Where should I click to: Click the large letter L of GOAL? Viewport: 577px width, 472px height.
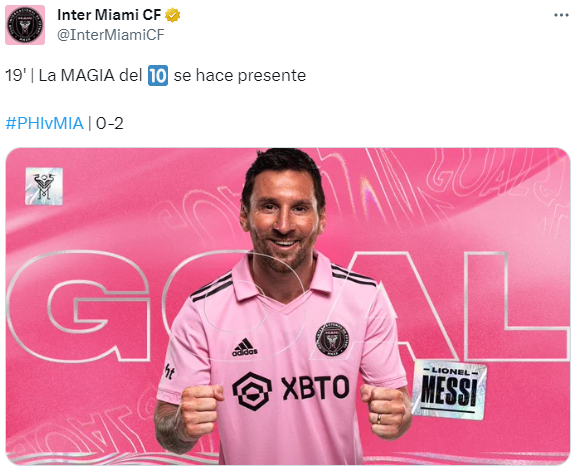point(516,306)
